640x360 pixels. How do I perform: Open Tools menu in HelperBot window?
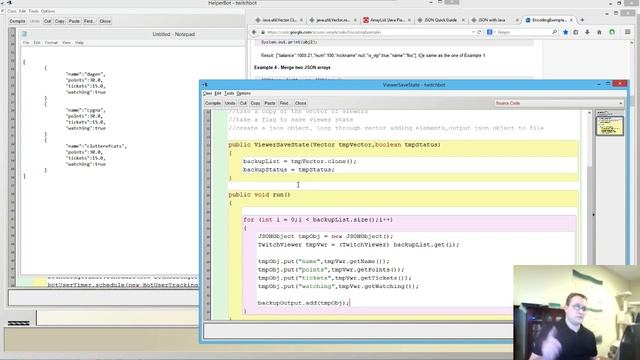coord(33,11)
